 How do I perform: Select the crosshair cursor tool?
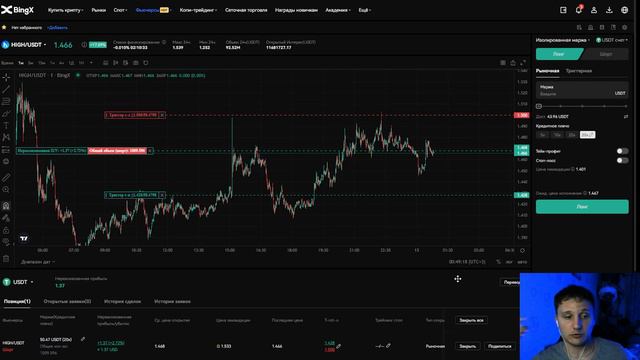point(6,77)
